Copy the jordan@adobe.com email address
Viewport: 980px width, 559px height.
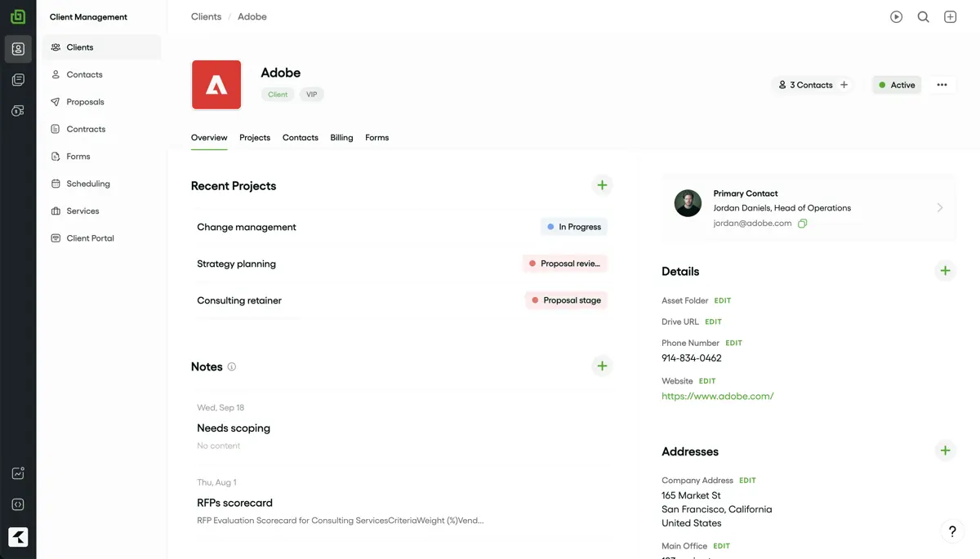point(803,224)
